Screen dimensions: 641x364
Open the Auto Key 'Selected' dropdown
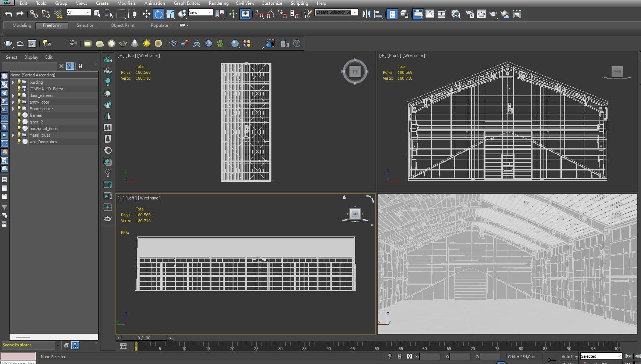[601, 356]
